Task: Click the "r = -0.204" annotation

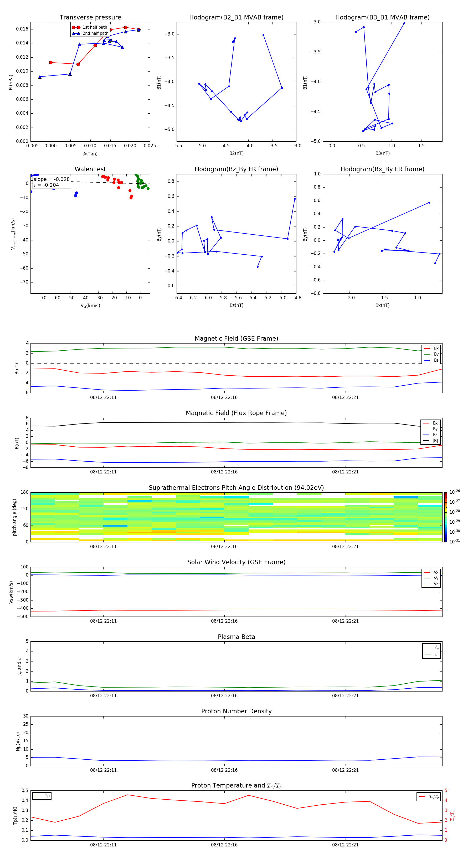Action: [x=47, y=185]
